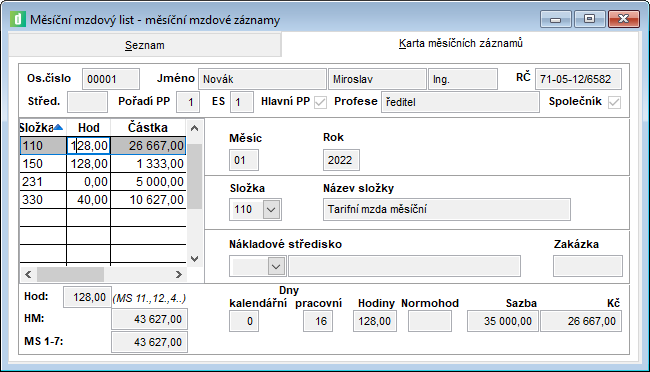This screenshot has width=650, height=372.
Task: Click the Dny kalendářní field
Action: click(244, 321)
